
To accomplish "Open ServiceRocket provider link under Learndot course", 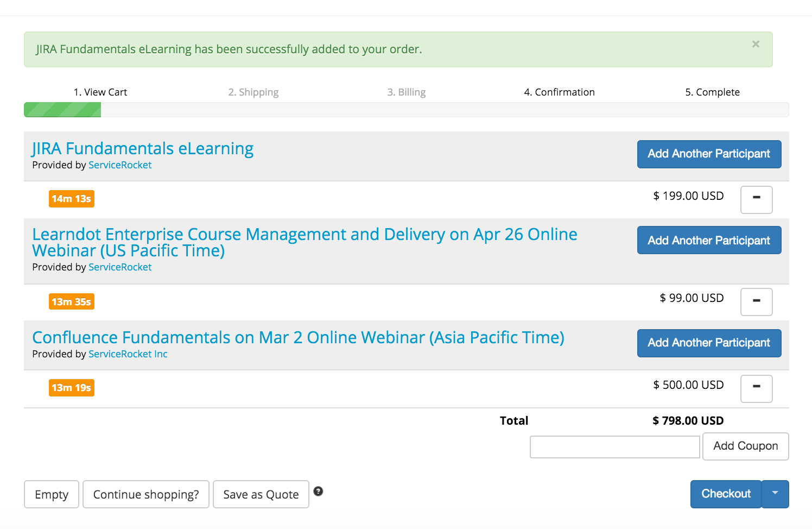I will [x=120, y=267].
